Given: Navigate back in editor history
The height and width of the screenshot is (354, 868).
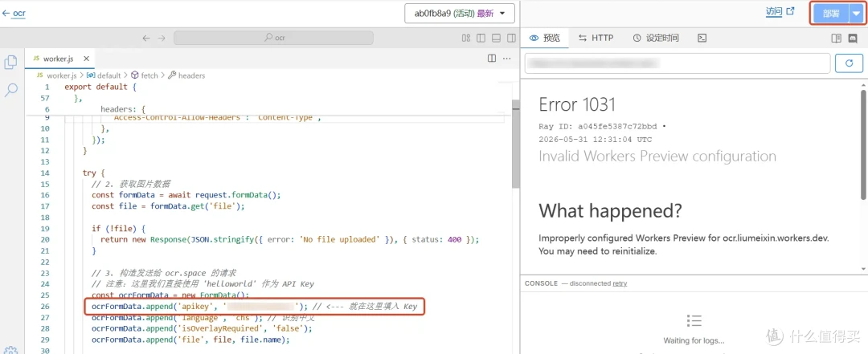Looking at the screenshot, I should pyautogui.click(x=146, y=39).
